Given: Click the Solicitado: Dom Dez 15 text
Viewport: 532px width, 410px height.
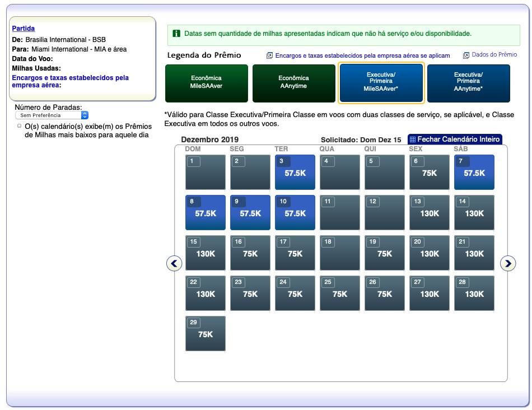Looking at the screenshot, I should pos(361,140).
